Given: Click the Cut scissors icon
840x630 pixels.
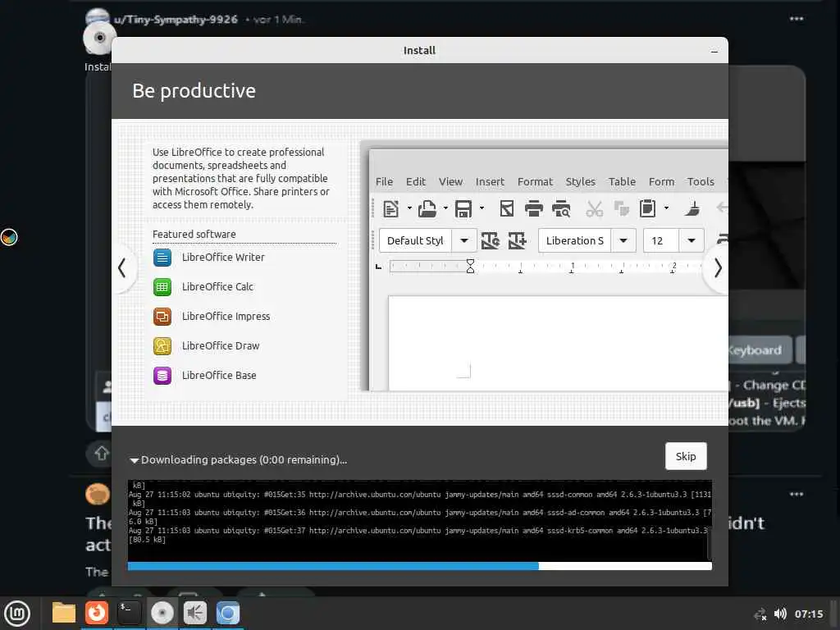Looking at the screenshot, I should 594,208.
